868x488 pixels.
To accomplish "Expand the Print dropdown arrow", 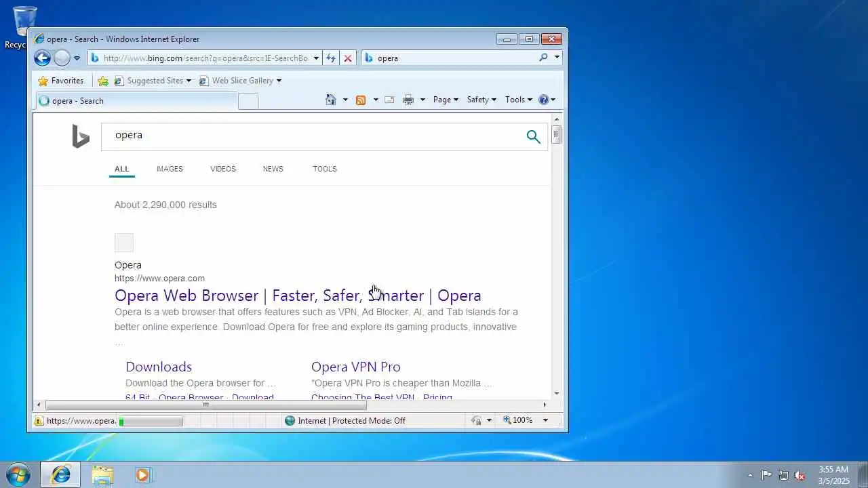I will tap(422, 100).
